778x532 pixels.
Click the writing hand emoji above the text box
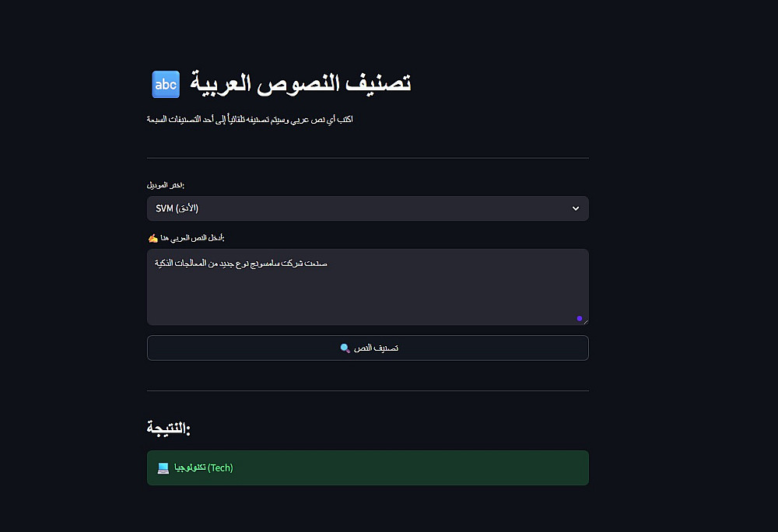pyautogui.click(x=152, y=237)
